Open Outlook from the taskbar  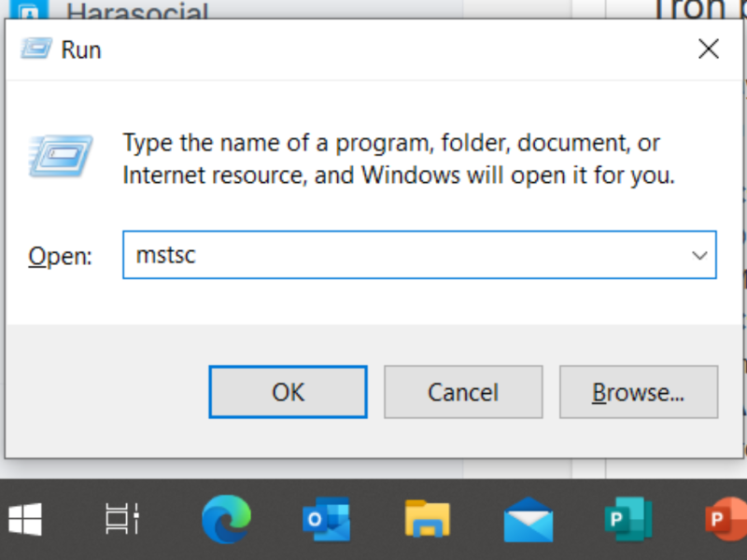tap(326, 519)
